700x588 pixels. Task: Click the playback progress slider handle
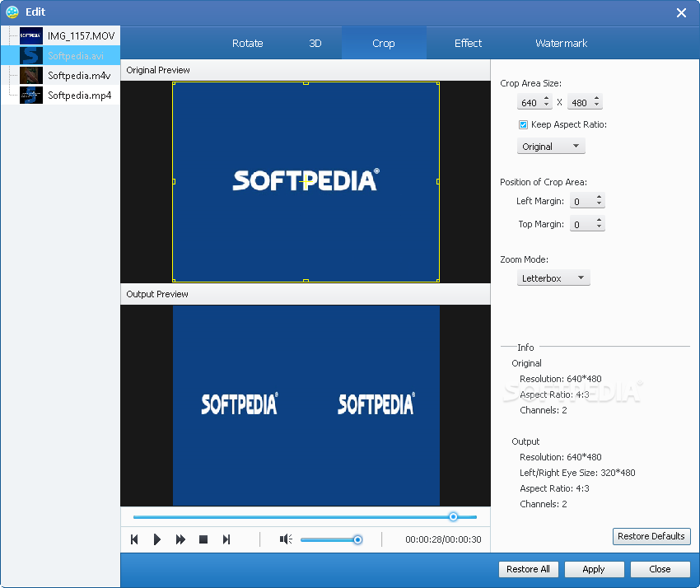click(x=453, y=517)
